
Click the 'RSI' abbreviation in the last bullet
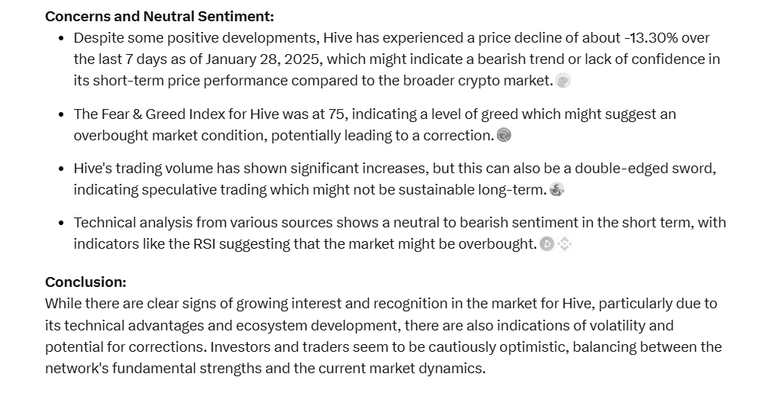click(204, 244)
